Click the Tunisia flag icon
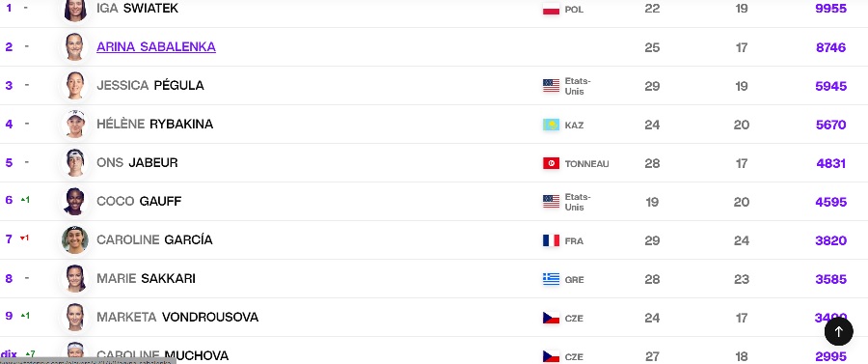Viewport: 868px width, 364px height. (551, 163)
